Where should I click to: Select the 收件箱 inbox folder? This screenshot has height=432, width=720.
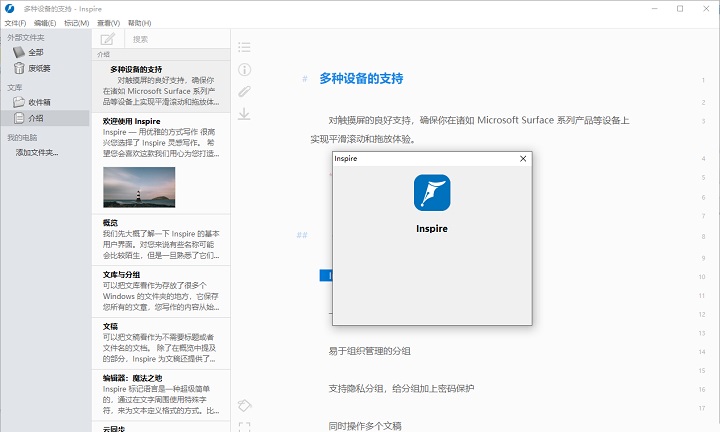[40, 102]
